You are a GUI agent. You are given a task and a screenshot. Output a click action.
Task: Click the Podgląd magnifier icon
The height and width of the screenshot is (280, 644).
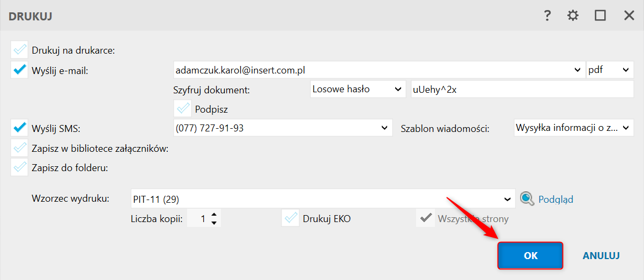[527, 199]
